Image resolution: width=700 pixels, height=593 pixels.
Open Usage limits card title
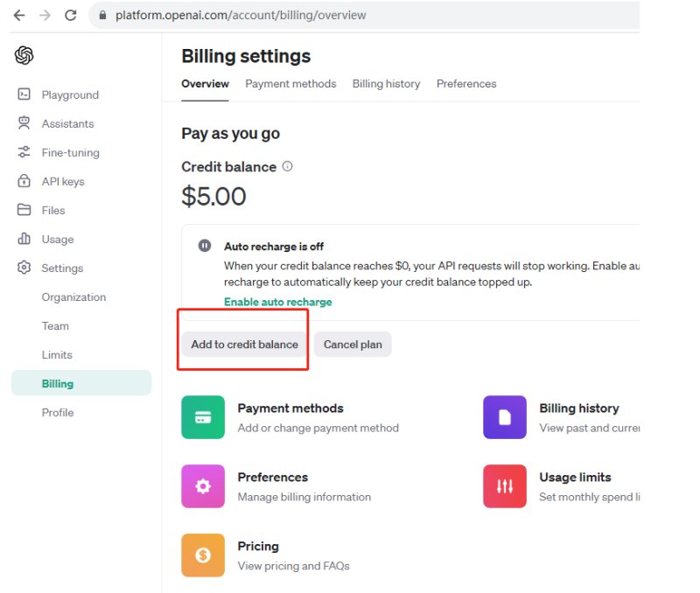(575, 478)
